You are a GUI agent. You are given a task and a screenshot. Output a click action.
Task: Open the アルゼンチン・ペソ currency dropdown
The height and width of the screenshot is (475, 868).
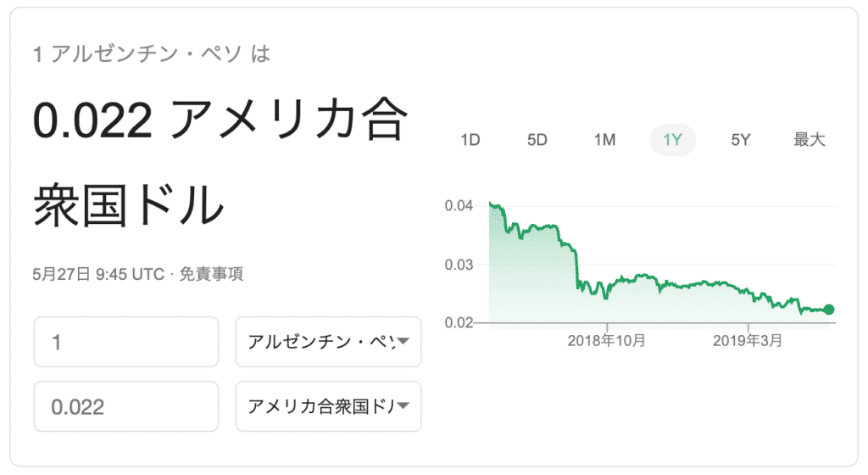328,342
